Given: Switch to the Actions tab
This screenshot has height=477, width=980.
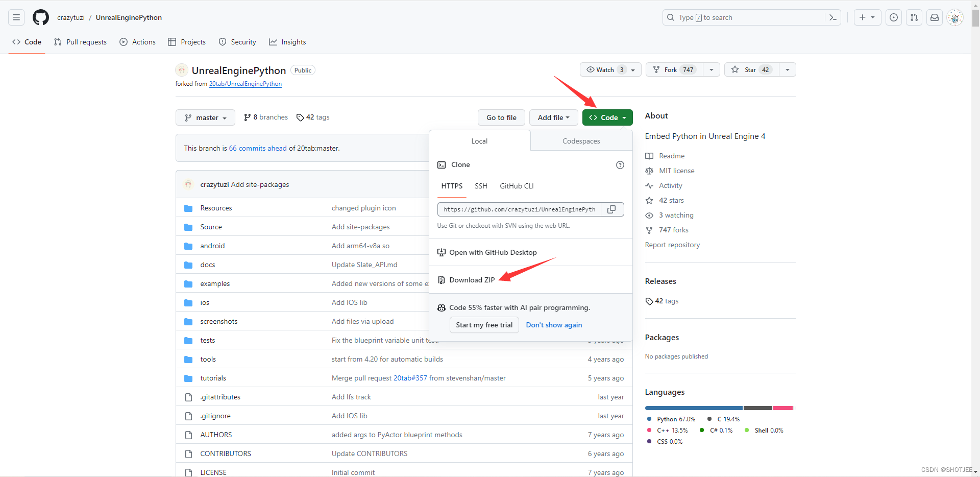Looking at the screenshot, I should (x=138, y=42).
